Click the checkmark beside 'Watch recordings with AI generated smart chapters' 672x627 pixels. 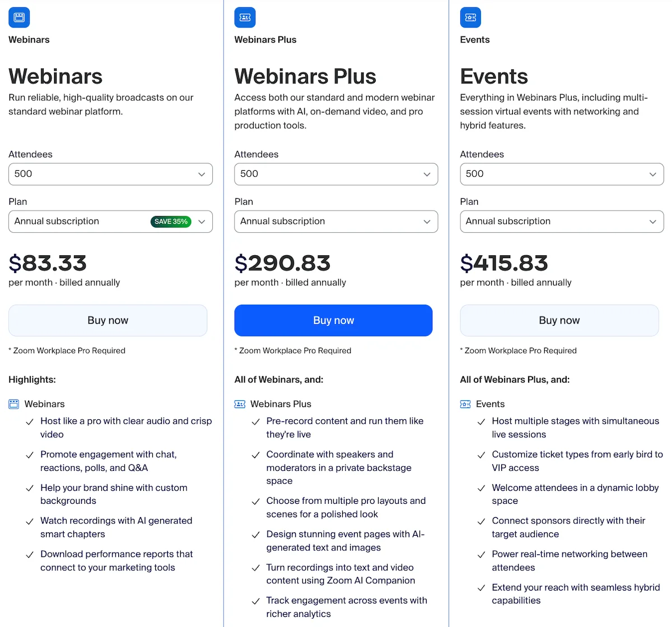[30, 521]
